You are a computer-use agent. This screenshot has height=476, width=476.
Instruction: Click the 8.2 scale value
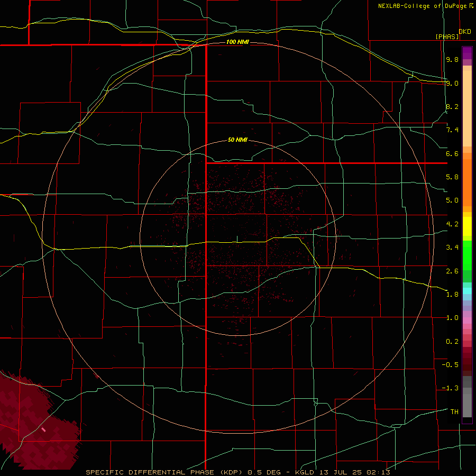coord(452,106)
